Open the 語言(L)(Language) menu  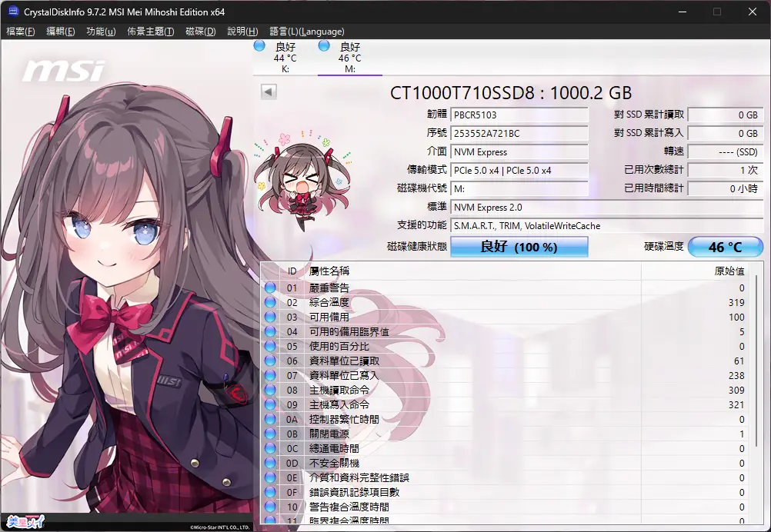click(x=307, y=32)
